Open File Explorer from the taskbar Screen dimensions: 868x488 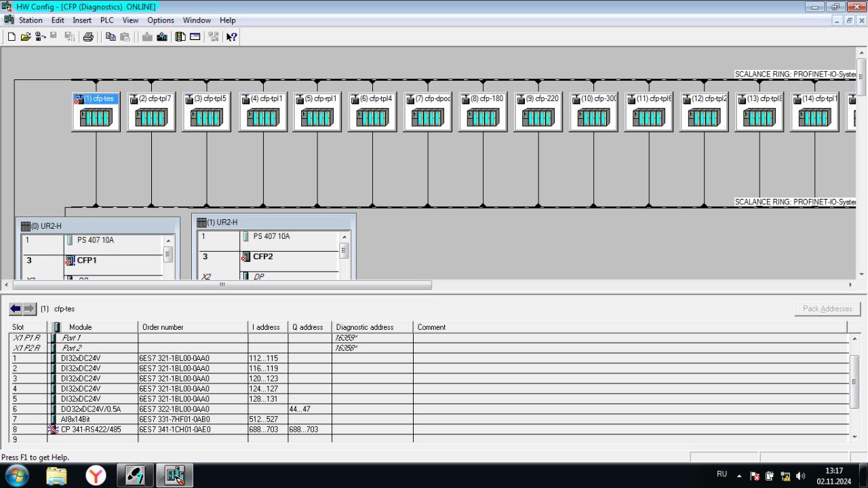56,475
